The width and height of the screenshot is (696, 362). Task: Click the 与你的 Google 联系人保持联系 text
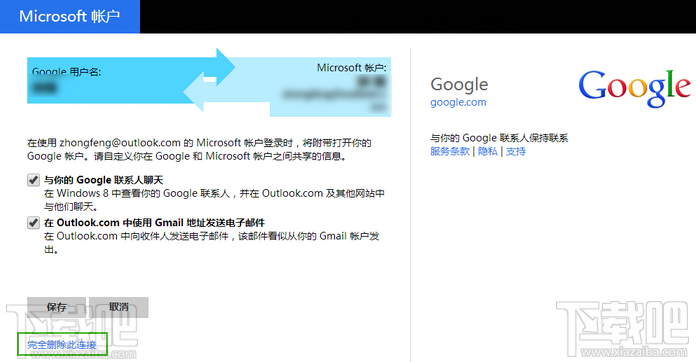(499, 138)
